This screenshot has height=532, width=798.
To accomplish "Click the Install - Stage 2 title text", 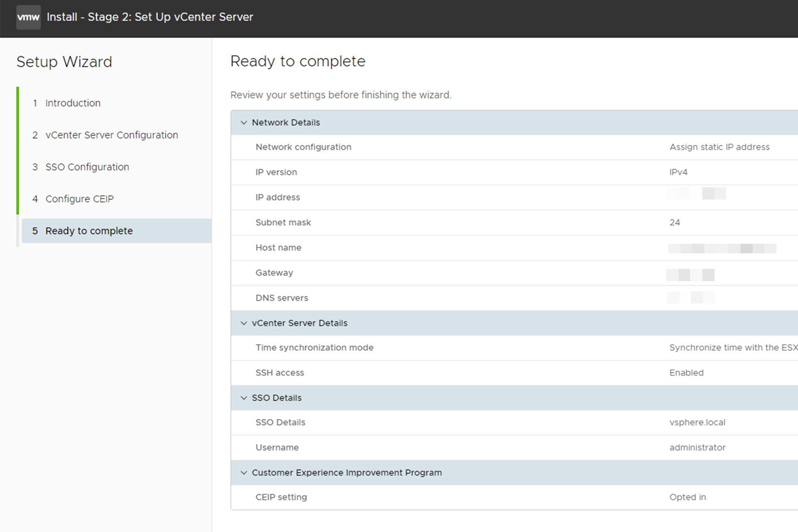I will pyautogui.click(x=150, y=17).
